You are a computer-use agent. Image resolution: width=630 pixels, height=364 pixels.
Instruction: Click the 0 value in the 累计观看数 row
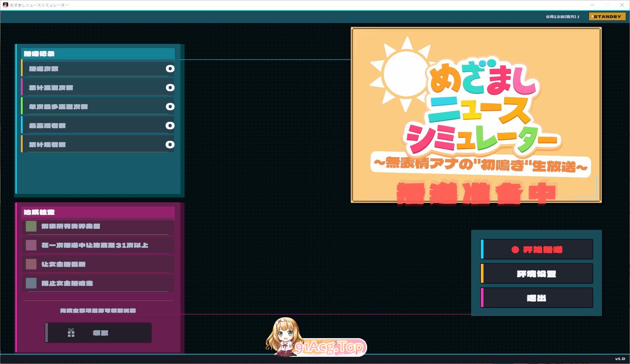tap(170, 145)
